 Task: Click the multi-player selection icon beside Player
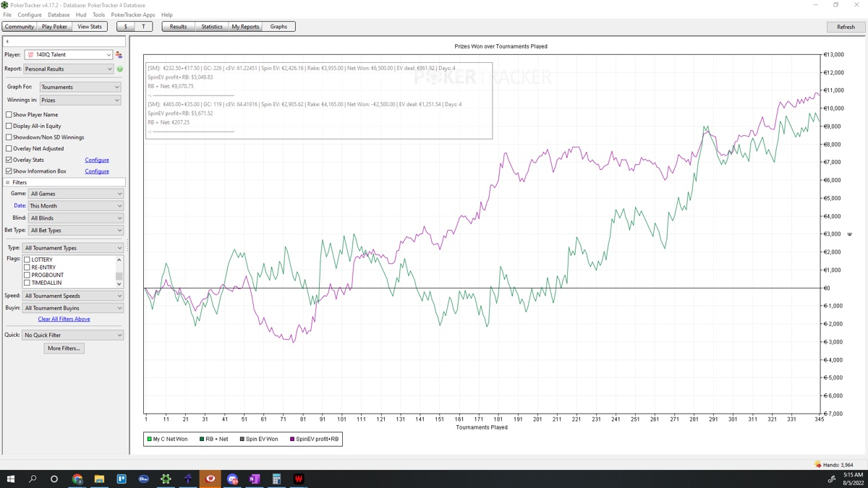tap(119, 55)
